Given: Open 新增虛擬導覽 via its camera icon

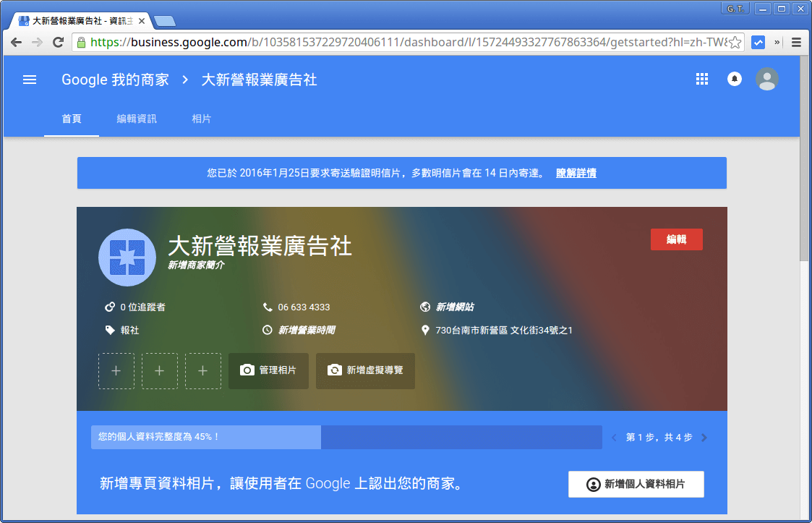Looking at the screenshot, I should pyautogui.click(x=334, y=370).
